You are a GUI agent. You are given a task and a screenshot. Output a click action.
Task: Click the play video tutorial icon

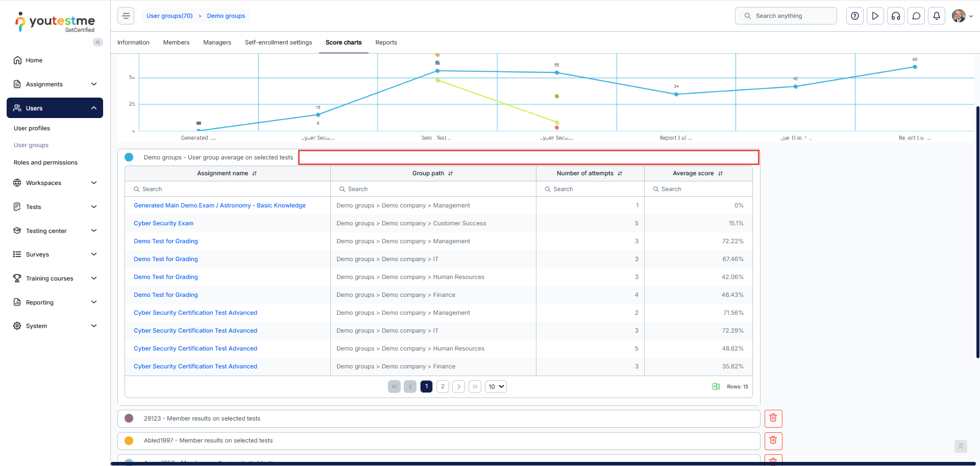[x=875, y=16]
